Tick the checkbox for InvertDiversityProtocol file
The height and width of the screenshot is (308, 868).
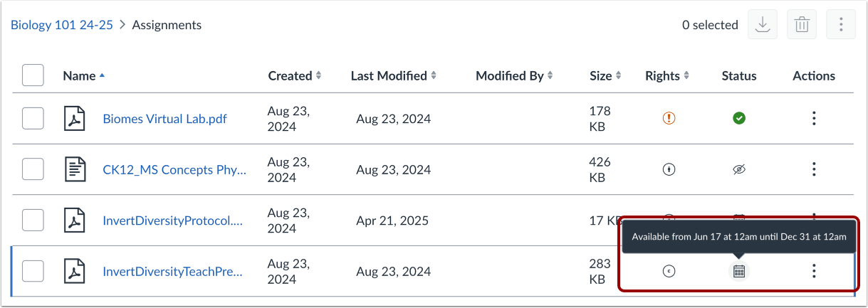(x=33, y=221)
